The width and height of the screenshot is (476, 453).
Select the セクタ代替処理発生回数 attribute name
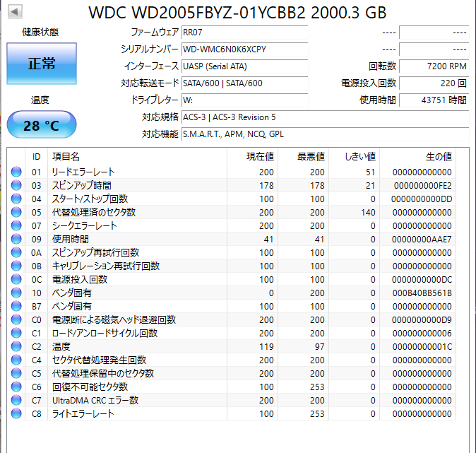100,360
